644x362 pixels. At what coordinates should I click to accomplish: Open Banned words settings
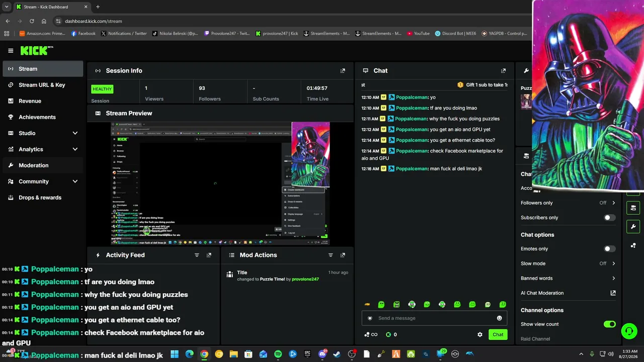pos(568,279)
